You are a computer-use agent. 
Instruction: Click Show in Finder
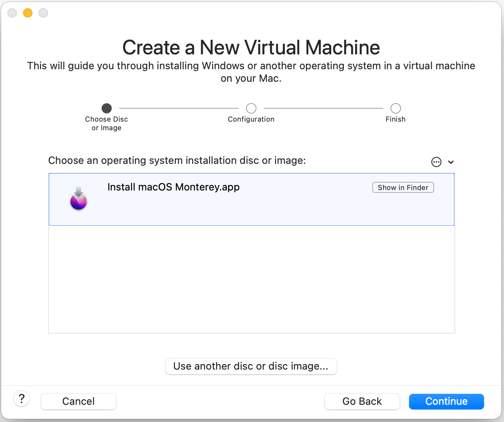point(403,187)
